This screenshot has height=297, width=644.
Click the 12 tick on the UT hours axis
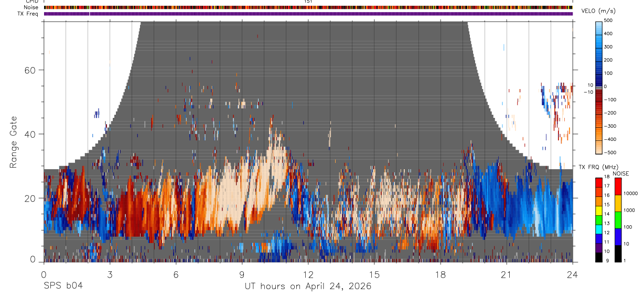[x=308, y=274]
